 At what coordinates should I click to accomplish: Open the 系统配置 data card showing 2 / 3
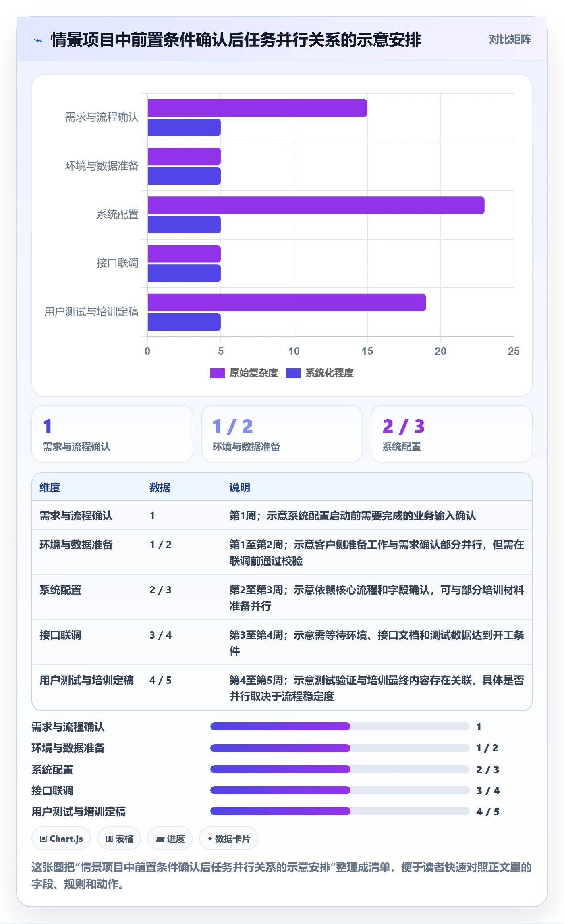(452, 434)
